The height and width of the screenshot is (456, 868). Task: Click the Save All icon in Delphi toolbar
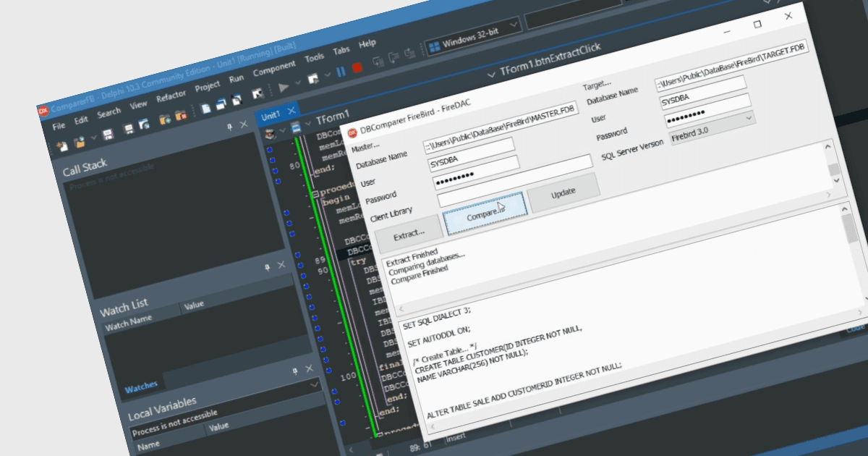[129, 129]
